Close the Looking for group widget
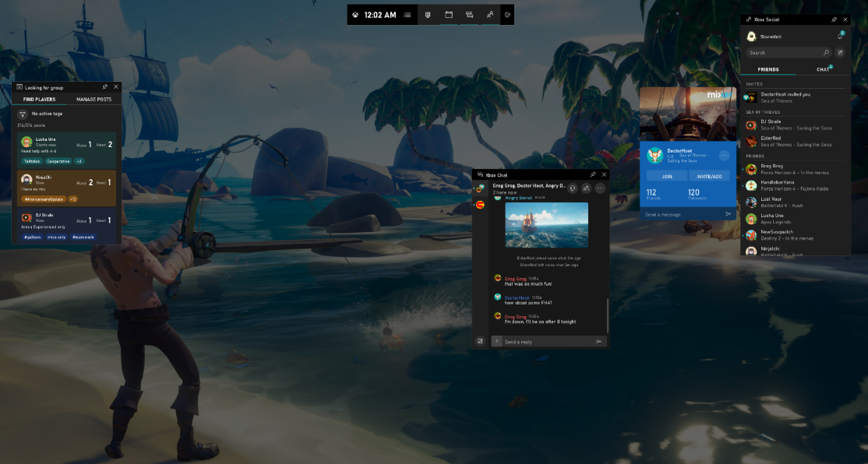Image resolution: width=868 pixels, height=464 pixels. coord(115,87)
